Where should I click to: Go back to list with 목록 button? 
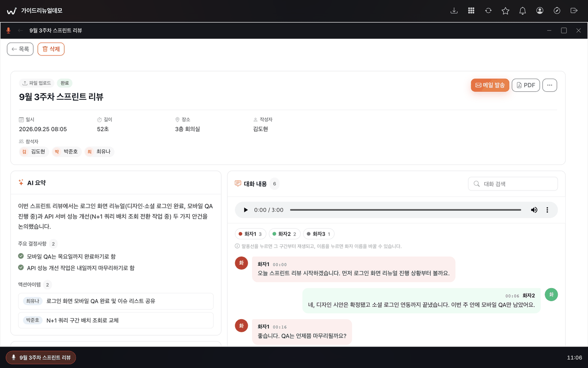click(20, 49)
